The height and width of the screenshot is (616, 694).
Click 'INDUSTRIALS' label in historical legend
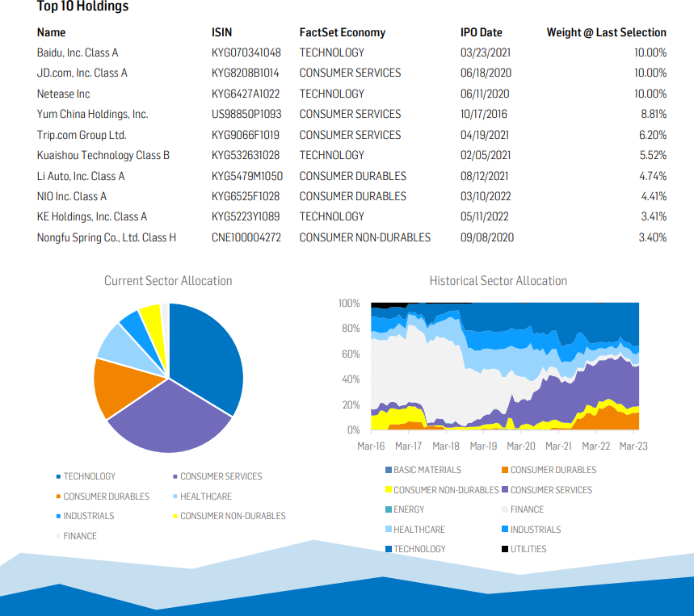(x=536, y=530)
